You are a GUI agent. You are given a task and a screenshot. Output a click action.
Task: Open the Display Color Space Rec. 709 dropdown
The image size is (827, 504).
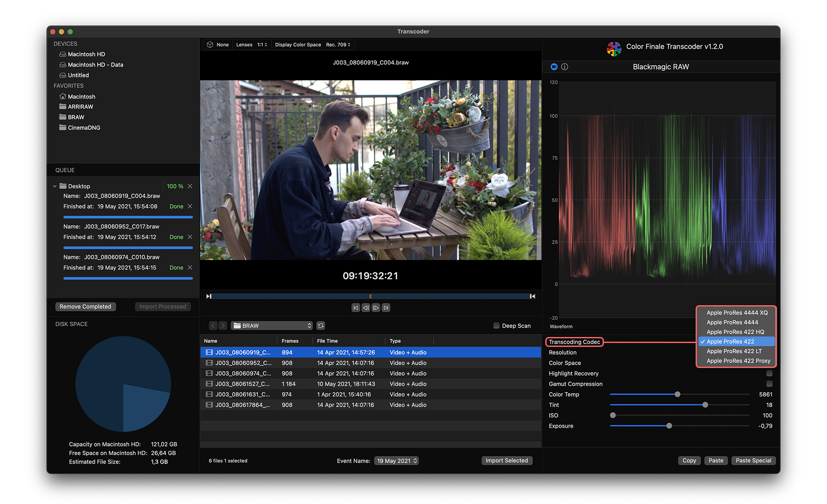(313, 45)
